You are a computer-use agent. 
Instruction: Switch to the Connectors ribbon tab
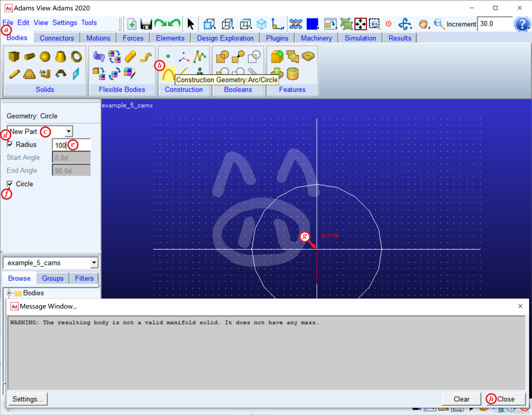pos(57,38)
